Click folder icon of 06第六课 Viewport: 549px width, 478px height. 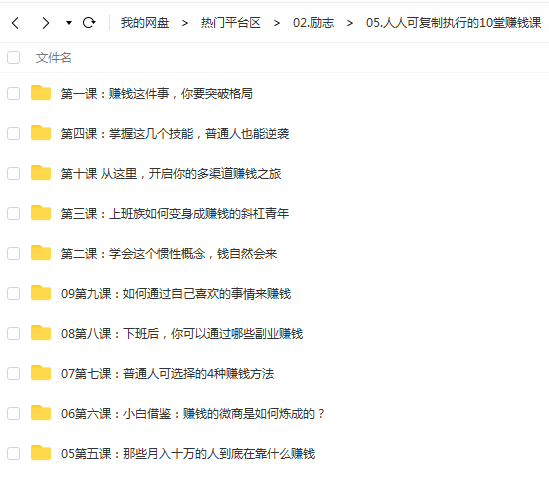tap(41, 413)
